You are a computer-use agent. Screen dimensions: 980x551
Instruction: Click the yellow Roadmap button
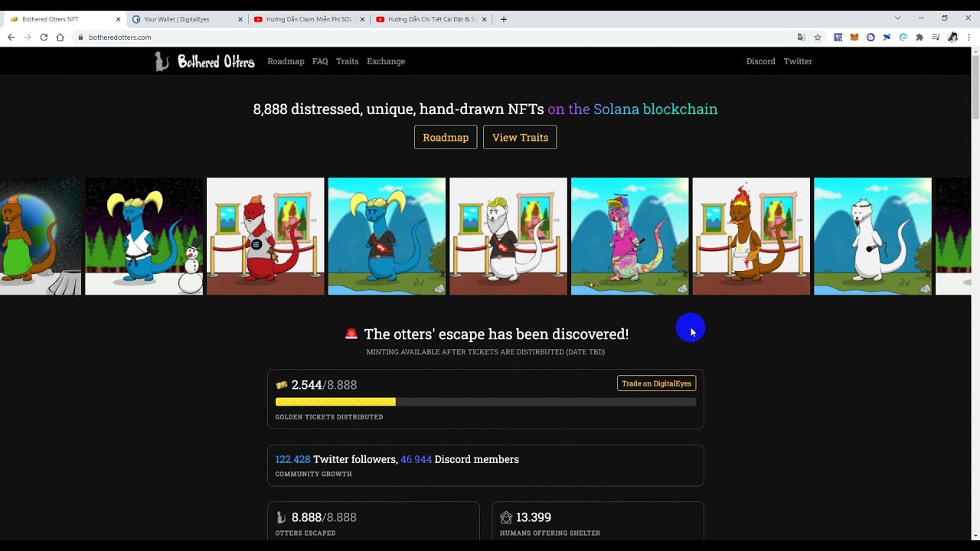pyautogui.click(x=446, y=137)
